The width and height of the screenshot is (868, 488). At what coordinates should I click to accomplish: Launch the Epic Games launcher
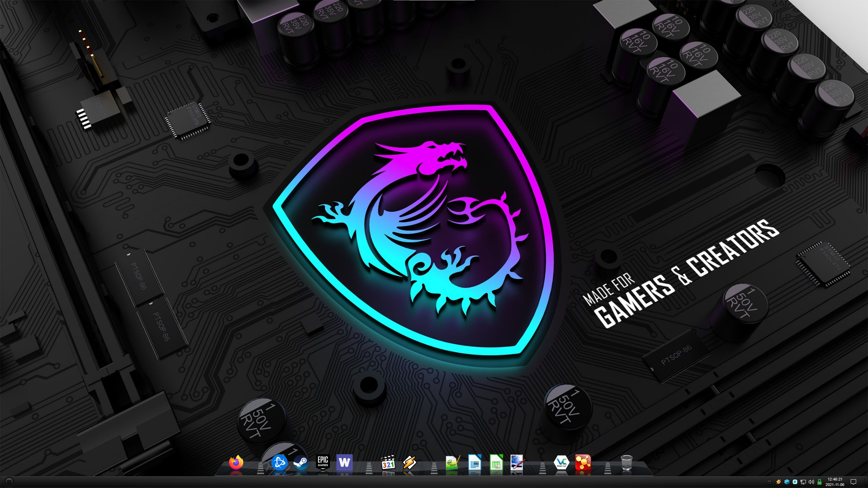pos(323,462)
